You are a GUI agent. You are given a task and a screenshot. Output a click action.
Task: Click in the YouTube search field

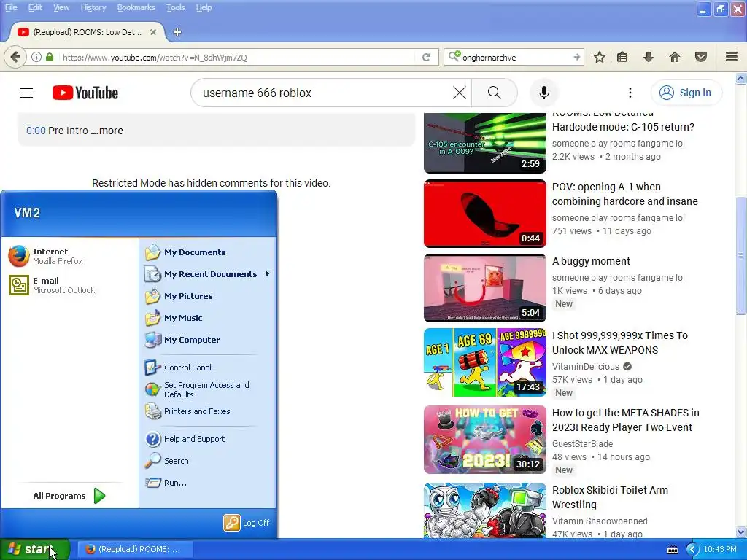pyautogui.click(x=324, y=93)
